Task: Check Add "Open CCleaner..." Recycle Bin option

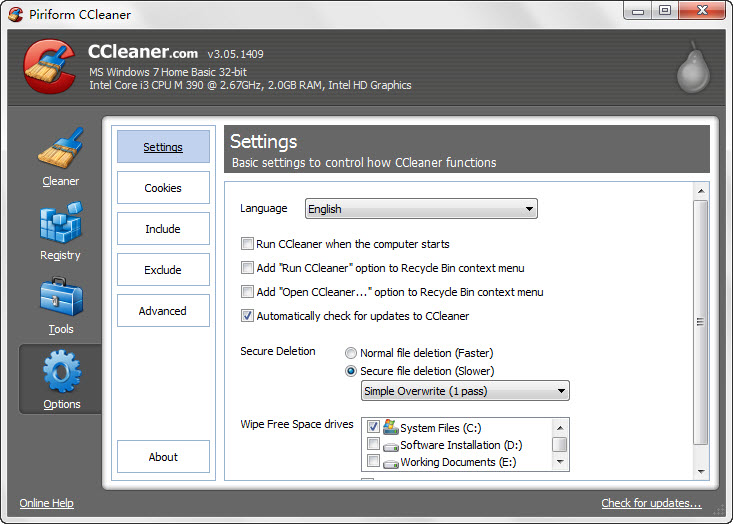Action: [x=247, y=292]
